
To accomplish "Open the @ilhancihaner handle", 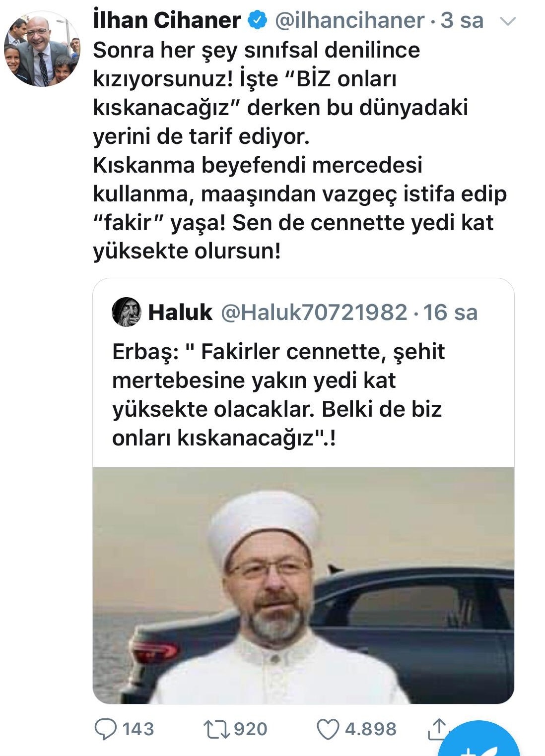I will [x=349, y=20].
